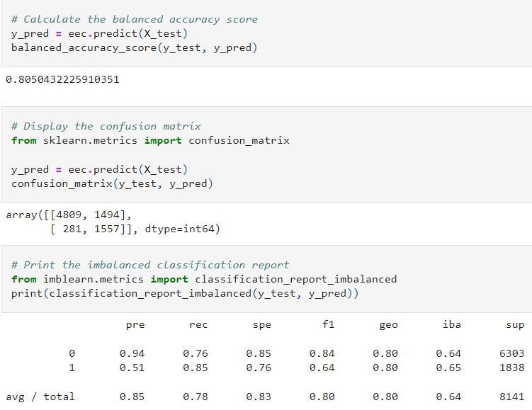The height and width of the screenshot is (410, 532).
Task: Click the balanced_accuracy_score(y_test, y_pred) code line
Action: click(135, 47)
